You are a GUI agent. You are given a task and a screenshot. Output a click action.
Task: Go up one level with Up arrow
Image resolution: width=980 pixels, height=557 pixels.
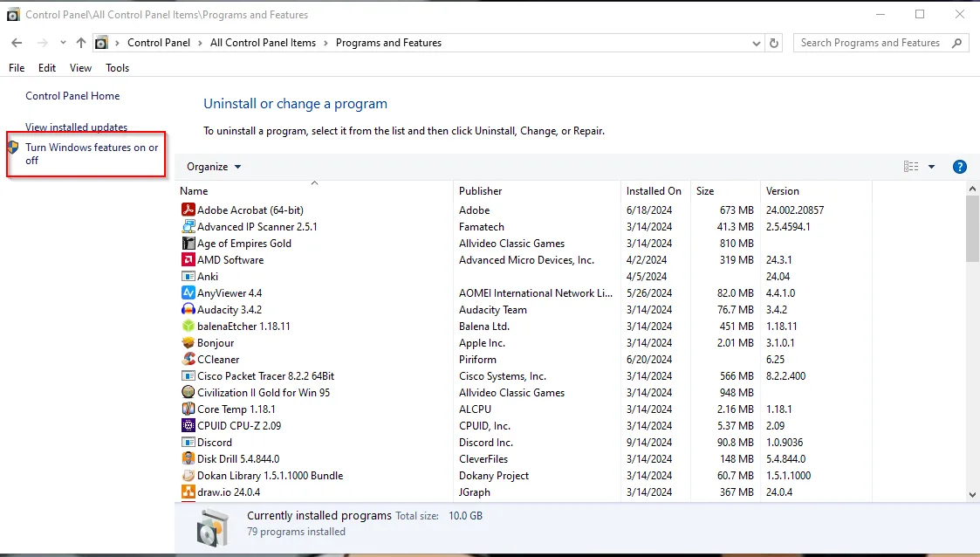click(81, 43)
